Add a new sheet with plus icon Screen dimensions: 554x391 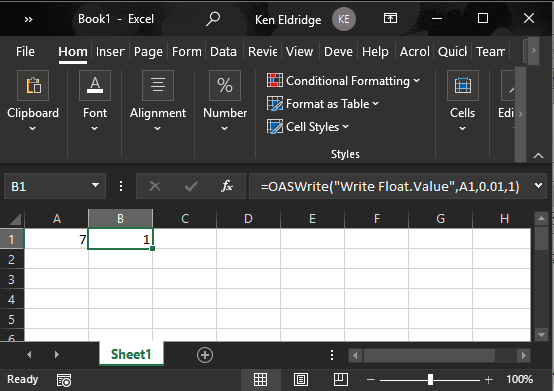click(205, 355)
